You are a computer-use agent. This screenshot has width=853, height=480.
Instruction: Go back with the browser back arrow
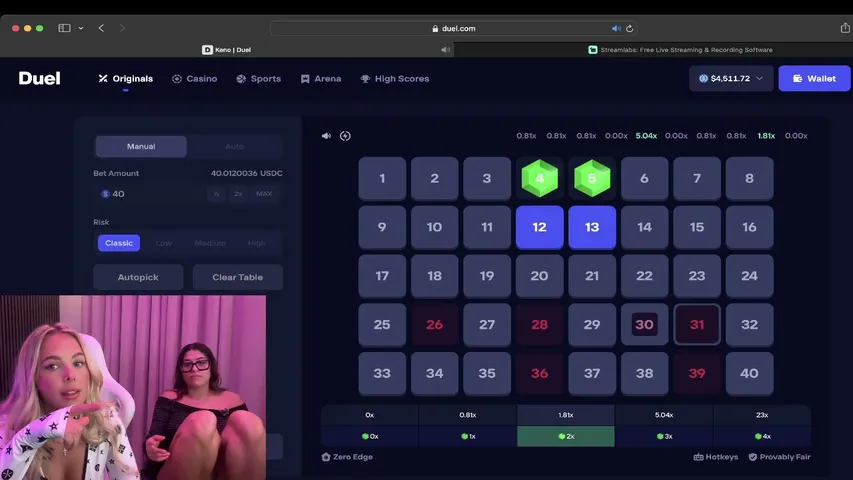[x=101, y=28]
